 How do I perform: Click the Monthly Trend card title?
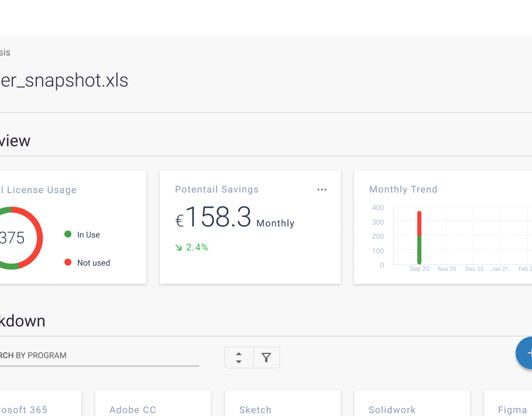[x=403, y=190]
